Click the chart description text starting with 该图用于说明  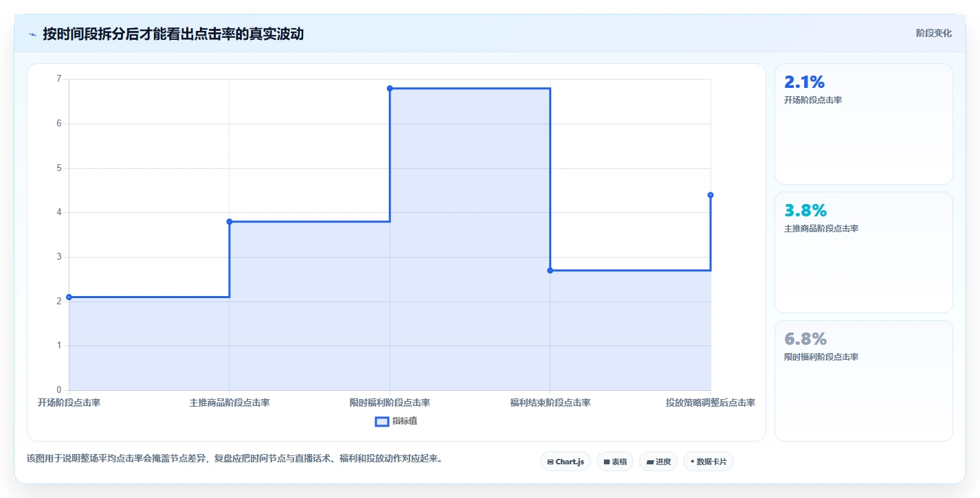[x=234, y=458]
